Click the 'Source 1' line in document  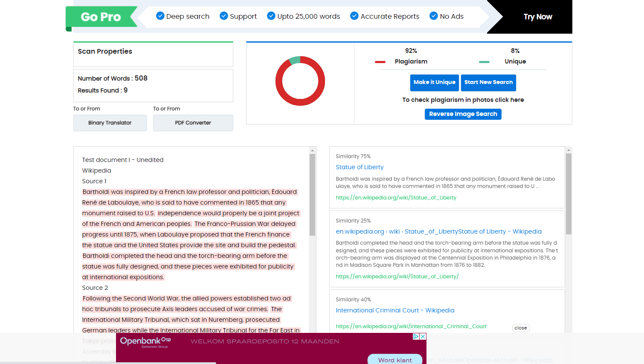94,181
